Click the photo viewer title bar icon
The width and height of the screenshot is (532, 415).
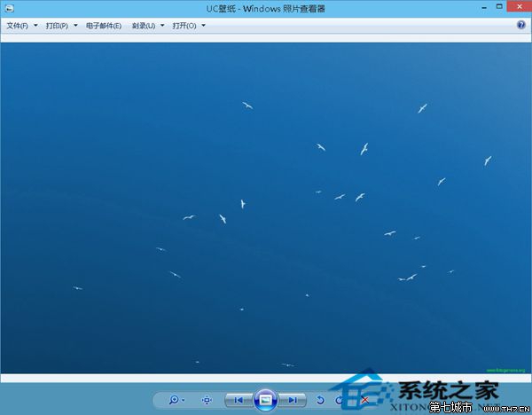point(9,8)
